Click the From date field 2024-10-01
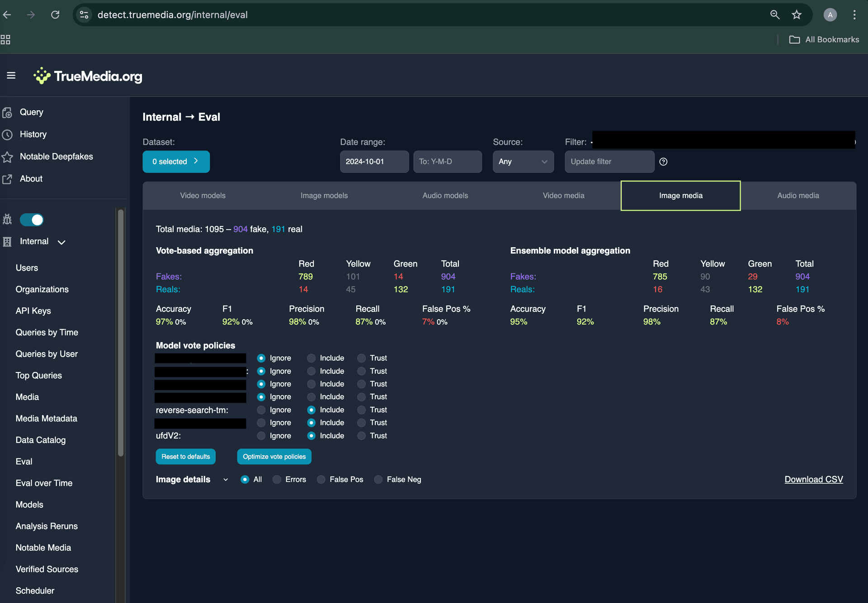 (374, 161)
